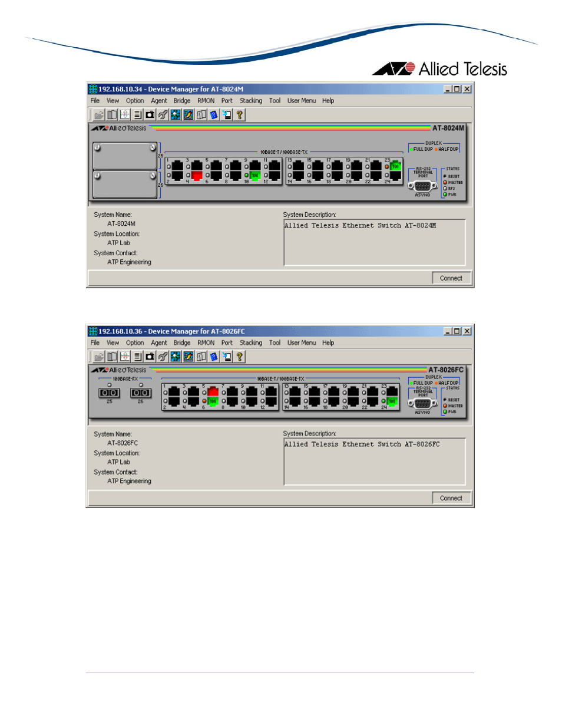Click yellow question-mark help icon, AT-8026FC window

(x=240, y=357)
